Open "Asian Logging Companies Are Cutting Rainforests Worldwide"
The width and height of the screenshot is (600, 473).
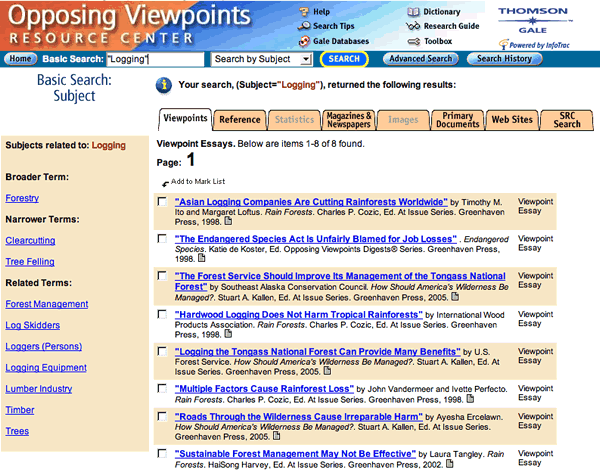tap(311, 202)
